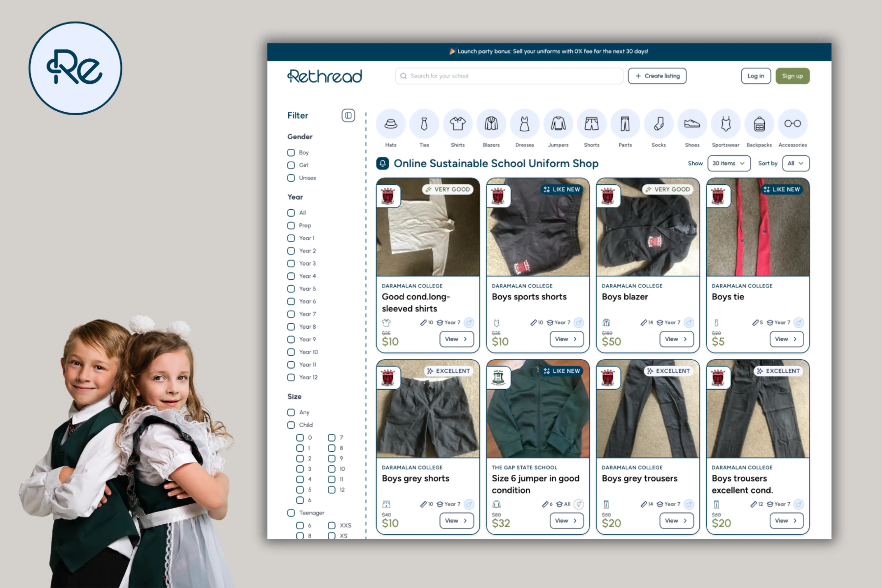The image size is (882, 588).
Task: View the Size 6 jumper listing
Action: point(566,521)
